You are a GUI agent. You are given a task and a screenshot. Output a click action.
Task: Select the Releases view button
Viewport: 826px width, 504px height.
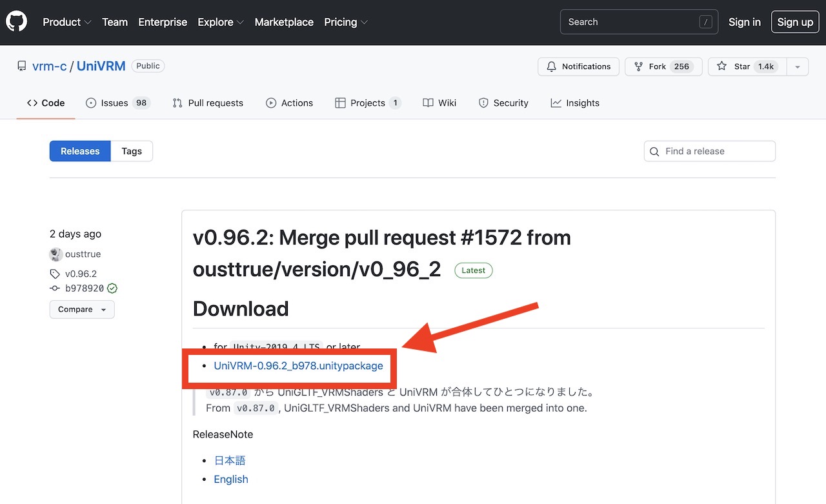[80, 151]
